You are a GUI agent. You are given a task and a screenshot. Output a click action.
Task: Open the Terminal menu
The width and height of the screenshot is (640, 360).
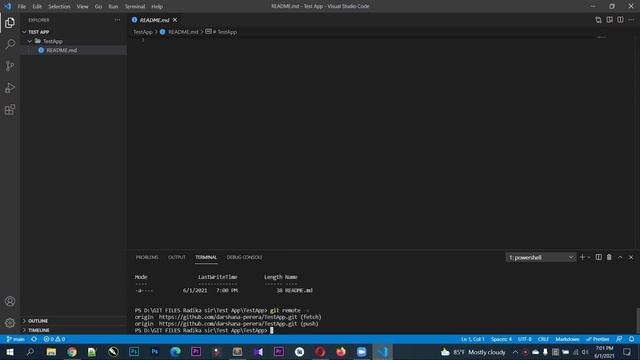(135, 7)
